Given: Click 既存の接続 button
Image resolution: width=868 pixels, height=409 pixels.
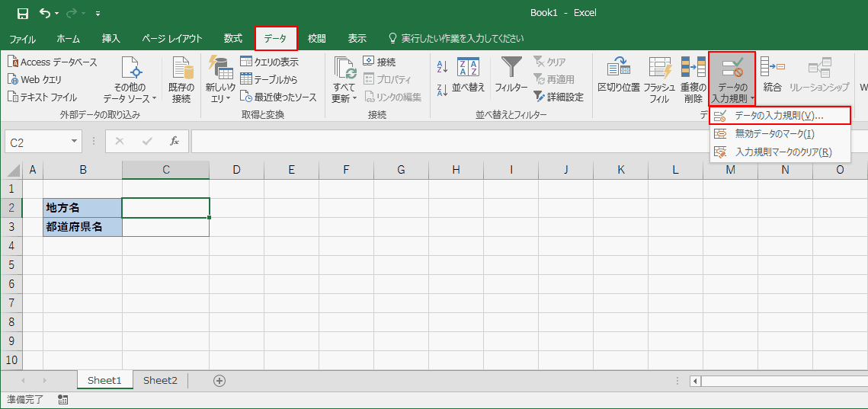Looking at the screenshot, I should [x=181, y=80].
